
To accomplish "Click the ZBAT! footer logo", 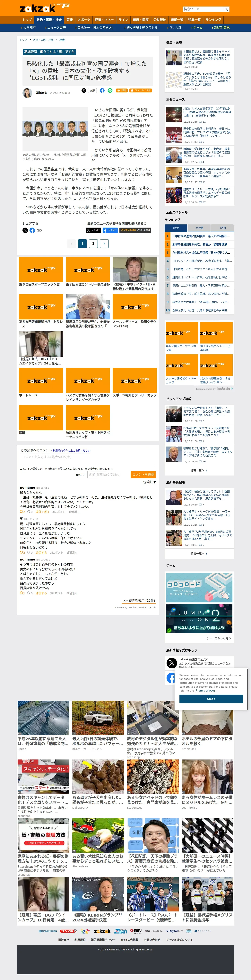I will click(x=121, y=931).
